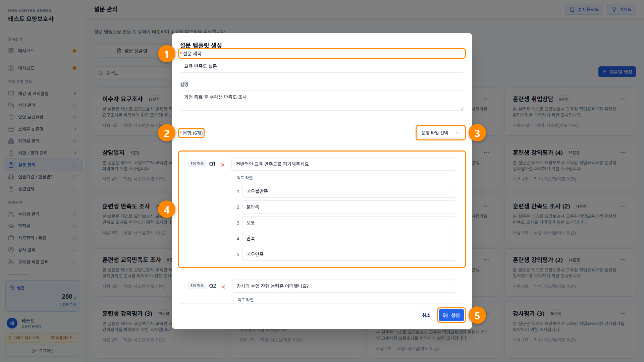Image resolution: width=644 pixels, height=362 pixels.
Task: Edit Q1 question text field
Action: point(343,164)
